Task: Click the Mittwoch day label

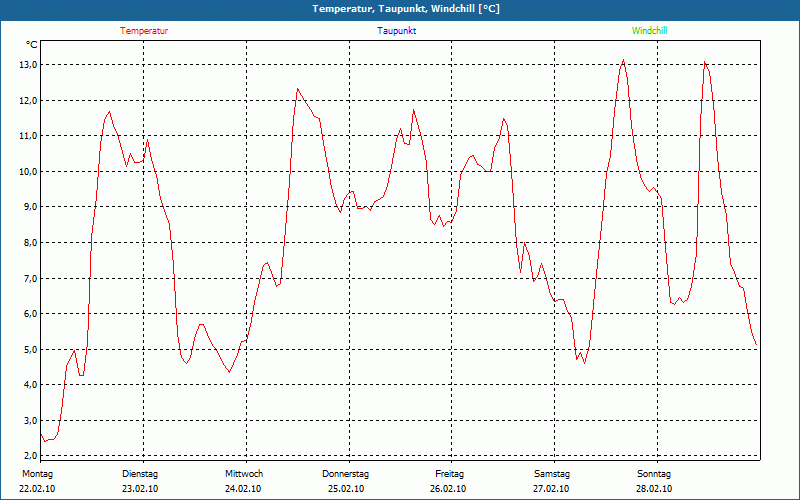Action: coord(244,474)
